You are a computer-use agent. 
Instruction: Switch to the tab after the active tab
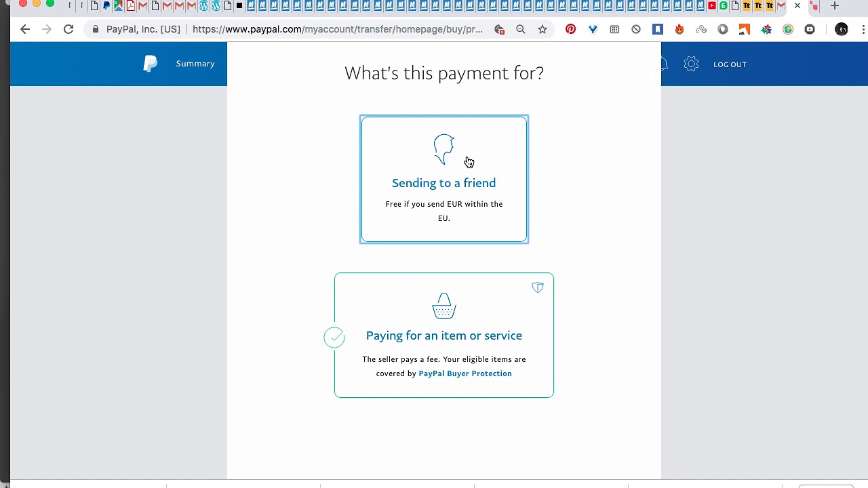814,6
